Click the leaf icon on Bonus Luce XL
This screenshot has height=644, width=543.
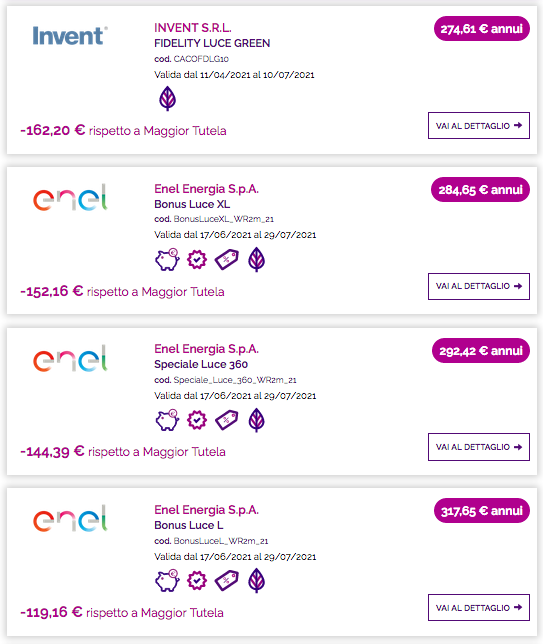tap(257, 260)
